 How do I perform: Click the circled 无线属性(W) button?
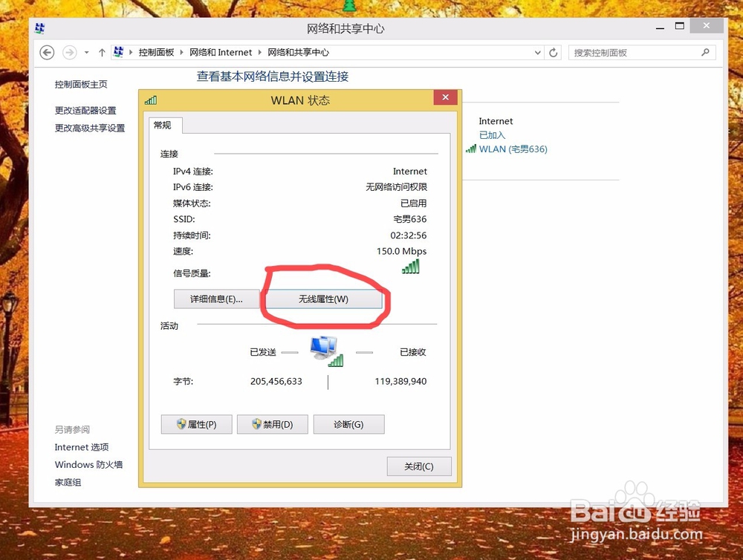click(x=323, y=299)
